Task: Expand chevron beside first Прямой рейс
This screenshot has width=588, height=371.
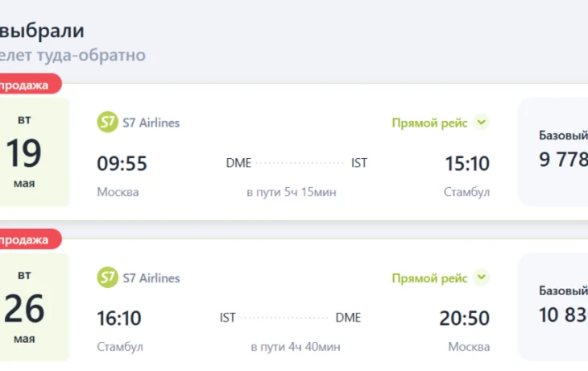Action: 482,123
